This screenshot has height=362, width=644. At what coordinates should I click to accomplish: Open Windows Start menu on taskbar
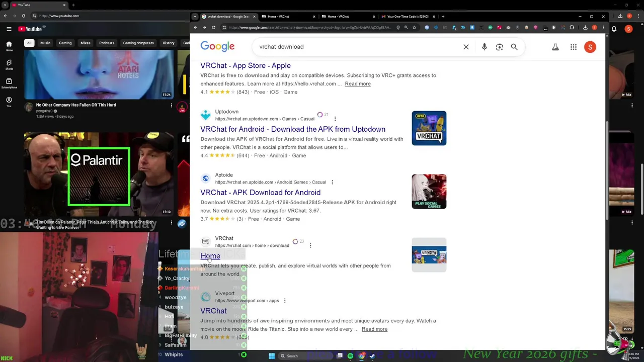tap(272, 356)
